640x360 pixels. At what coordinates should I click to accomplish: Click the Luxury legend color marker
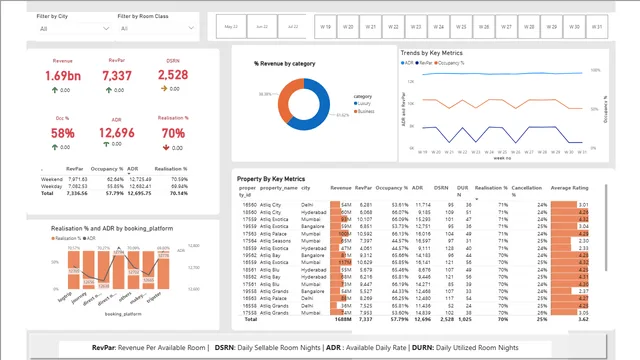(x=356, y=104)
